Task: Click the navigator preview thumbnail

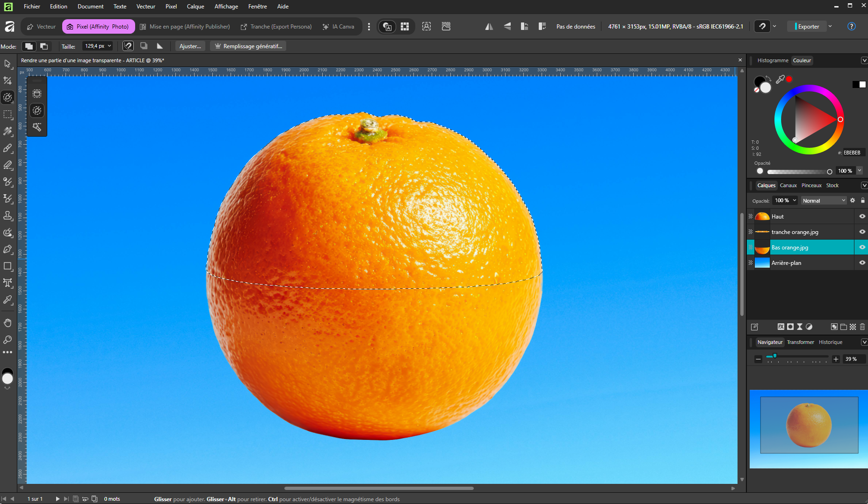Action: tap(809, 425)
